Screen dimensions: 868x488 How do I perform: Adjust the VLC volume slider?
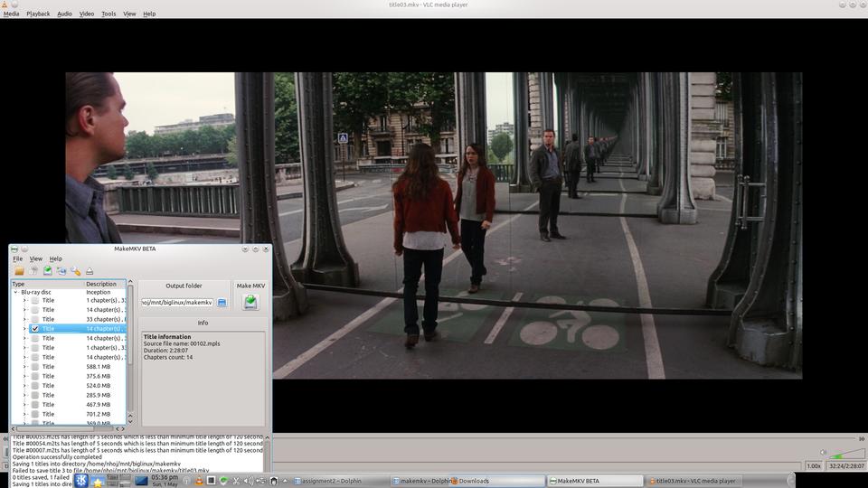tap(847, 455)
